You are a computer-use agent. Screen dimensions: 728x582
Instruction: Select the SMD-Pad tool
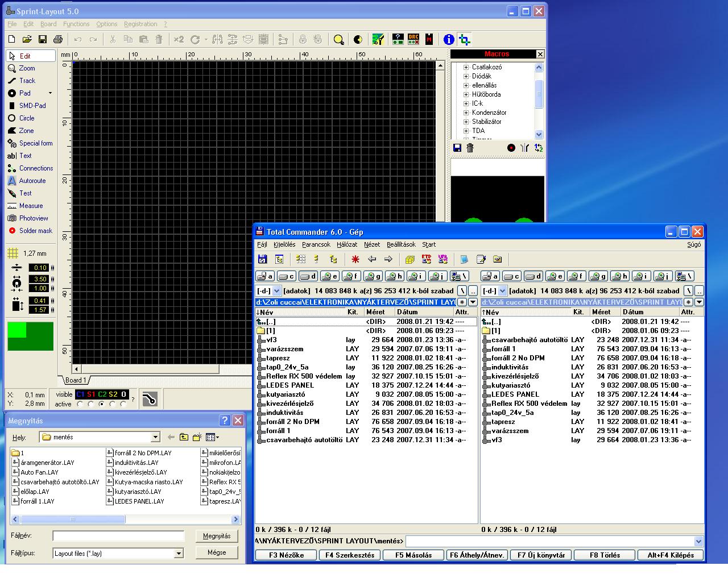pos(32,106)
